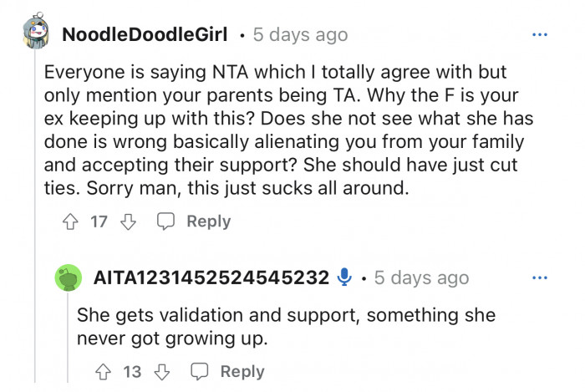
Task: Click the microphone OP icon beside AITA1231452524545232
Action: pos(344,277)
